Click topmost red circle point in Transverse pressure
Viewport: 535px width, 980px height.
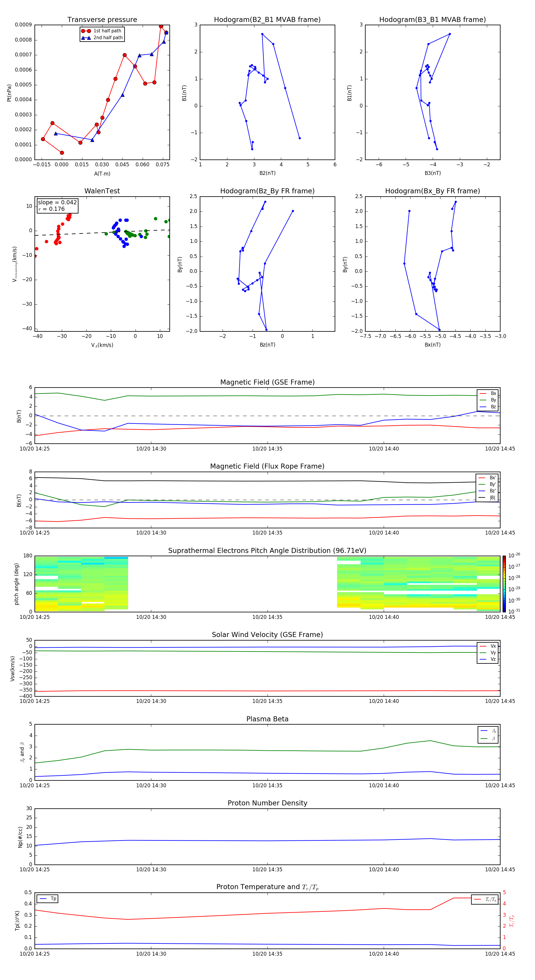161,26
